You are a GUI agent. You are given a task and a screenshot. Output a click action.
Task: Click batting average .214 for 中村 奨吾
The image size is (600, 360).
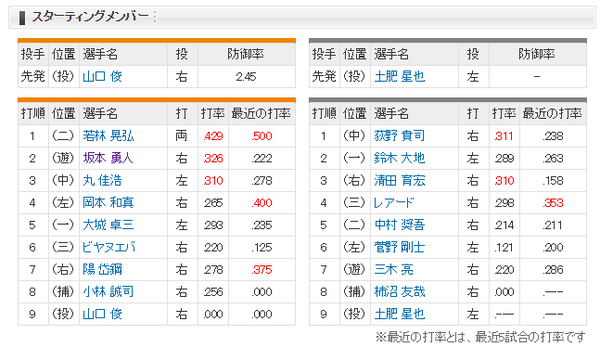[x=504, y=225]
